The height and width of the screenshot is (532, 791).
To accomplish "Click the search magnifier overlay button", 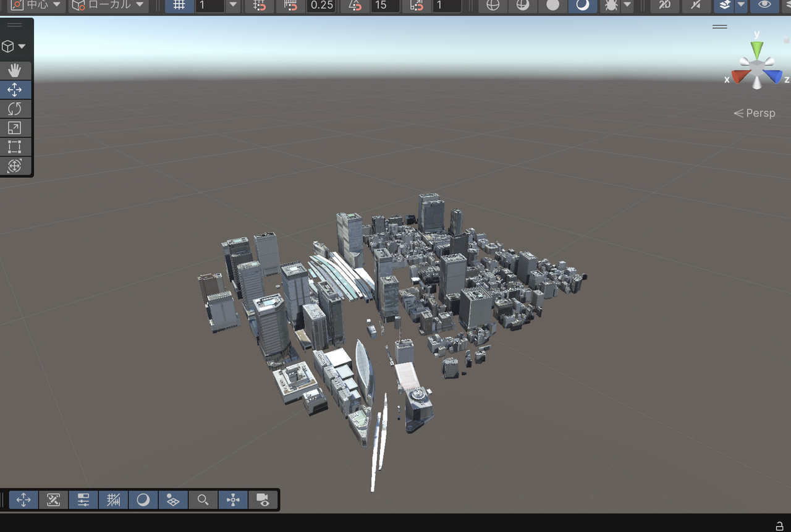I will pos(203,500).
